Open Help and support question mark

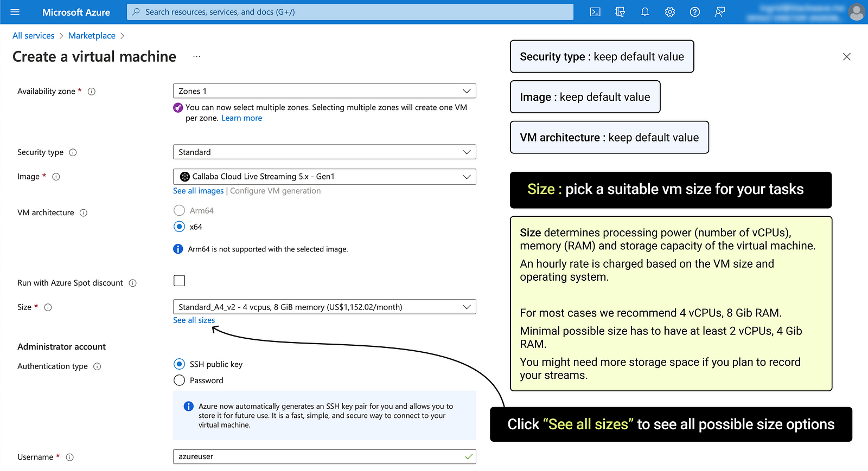click(x=695, y=12)
